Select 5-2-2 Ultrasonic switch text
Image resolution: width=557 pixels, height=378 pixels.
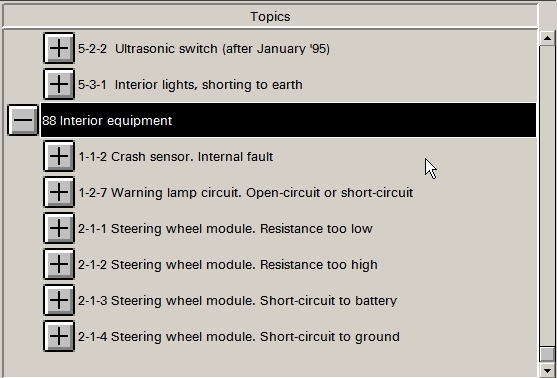(204, 49)
